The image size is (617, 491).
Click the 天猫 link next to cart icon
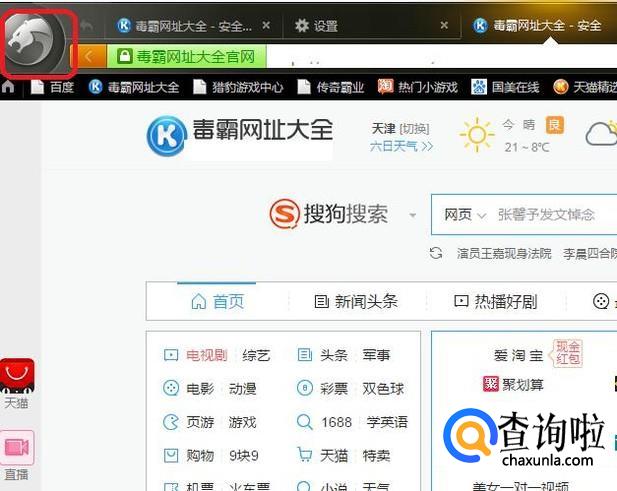334,456
